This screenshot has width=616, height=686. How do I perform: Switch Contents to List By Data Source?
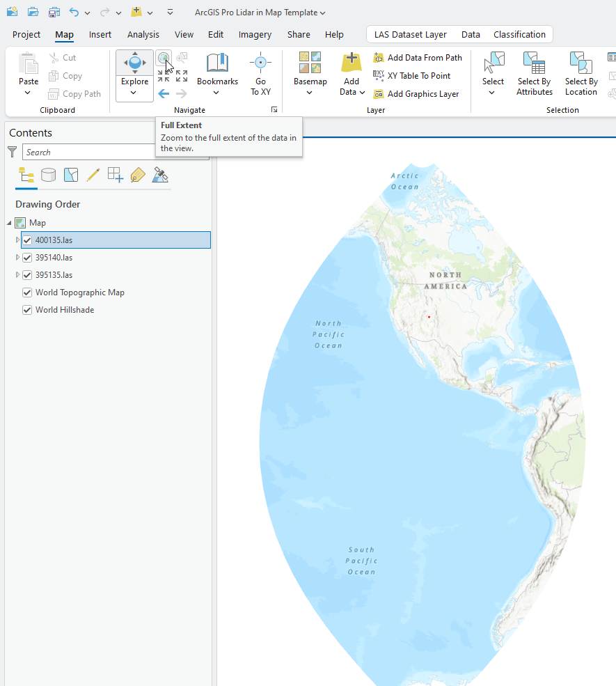(48, 174)
